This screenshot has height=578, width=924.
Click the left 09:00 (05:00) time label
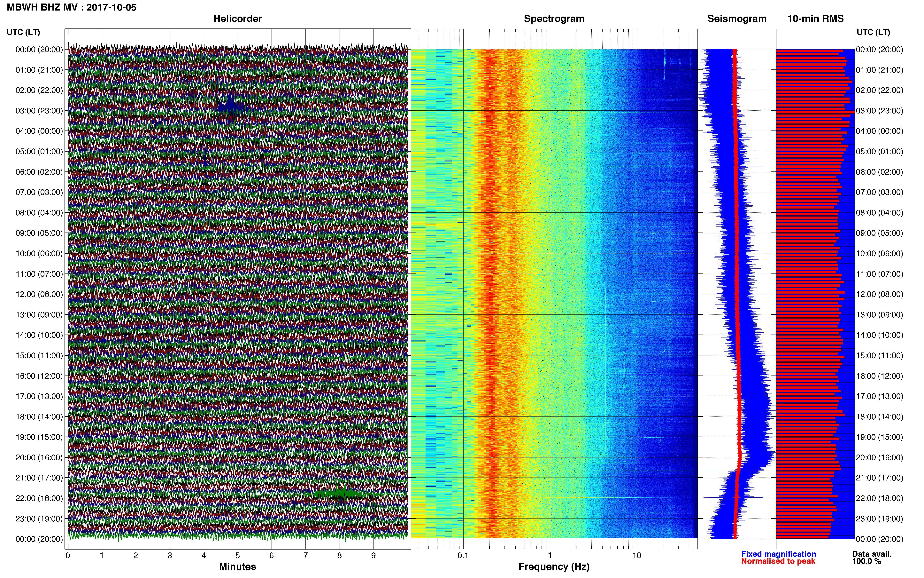(39, 233)
